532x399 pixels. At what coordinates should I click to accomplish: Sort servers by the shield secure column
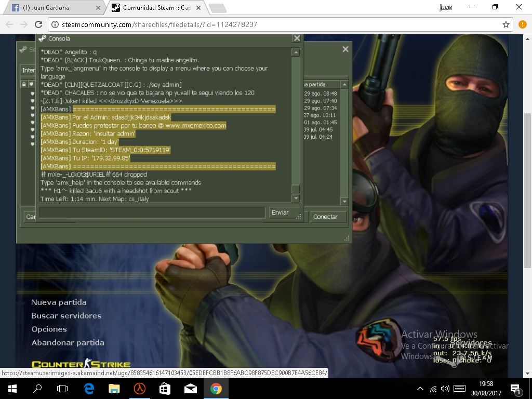tap(31, 84)
